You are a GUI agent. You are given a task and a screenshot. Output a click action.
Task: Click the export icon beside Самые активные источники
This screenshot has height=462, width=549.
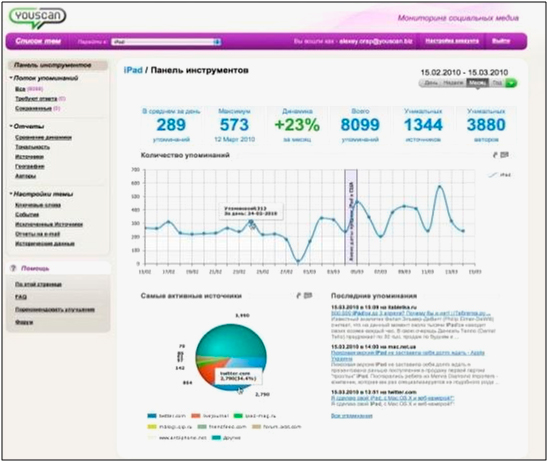point(308,296)
